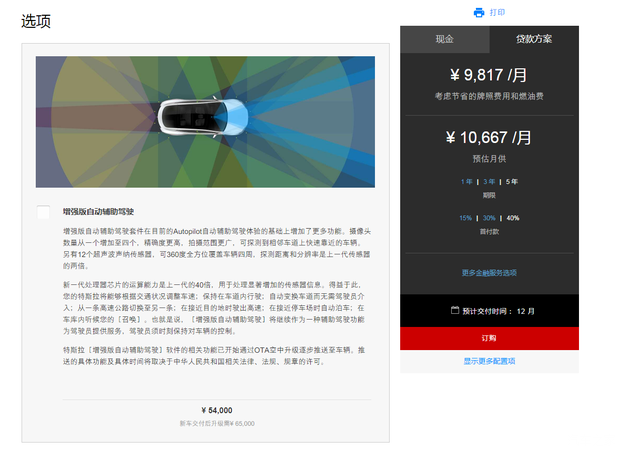
Task: Select 40% down payment option
Action: (x=513, y=217)
